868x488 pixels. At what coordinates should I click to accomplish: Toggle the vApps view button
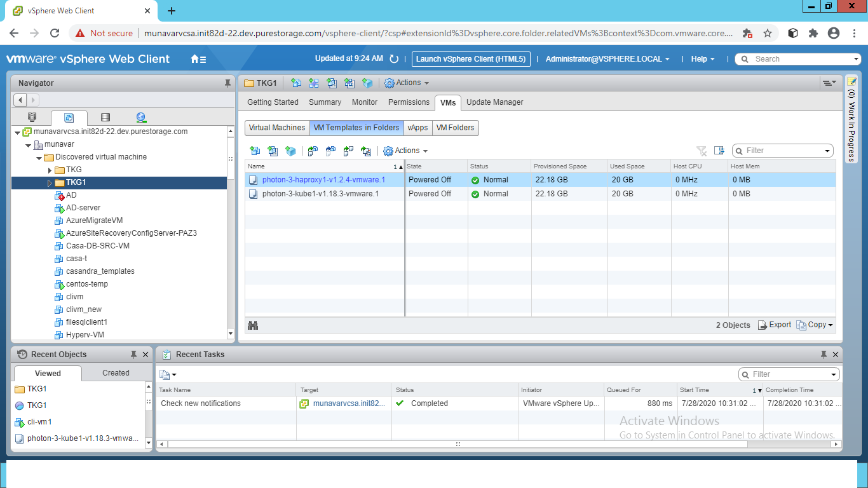click(x=418, y=128)
